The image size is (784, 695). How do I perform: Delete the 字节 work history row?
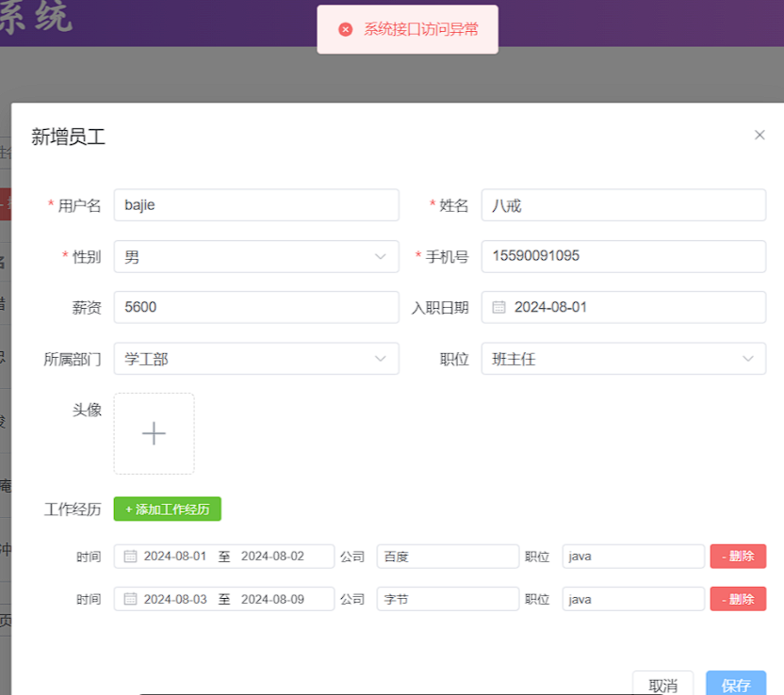point(738,599)
